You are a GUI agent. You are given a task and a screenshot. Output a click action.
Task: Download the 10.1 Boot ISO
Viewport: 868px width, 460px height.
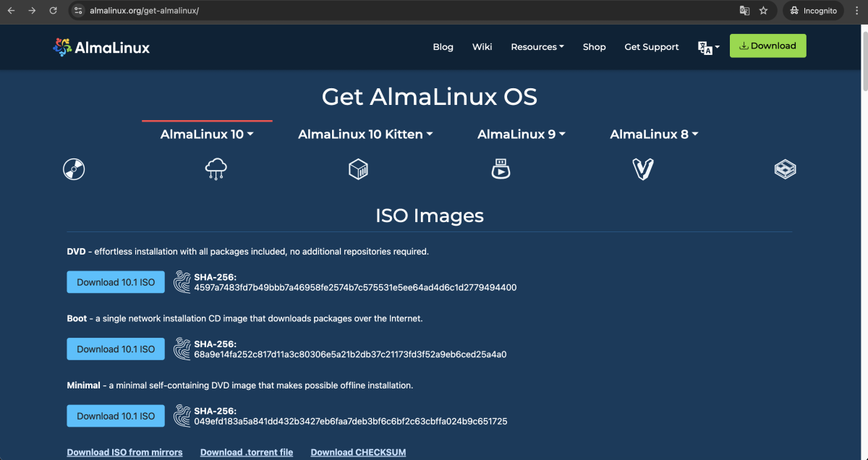click(x=116, y=349)
